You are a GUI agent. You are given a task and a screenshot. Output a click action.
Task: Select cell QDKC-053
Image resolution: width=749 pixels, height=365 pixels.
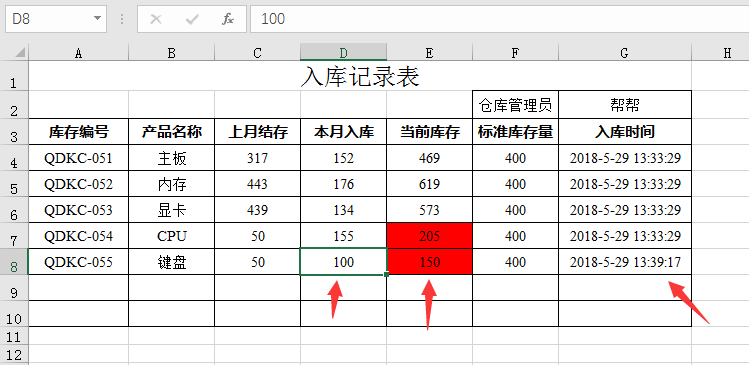(79, 210)
